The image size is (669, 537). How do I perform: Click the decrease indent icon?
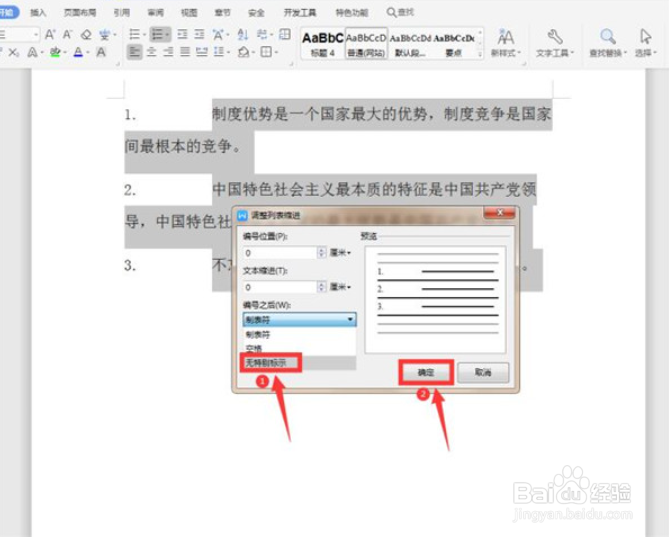pyautogui.click(x=182, y=34)
